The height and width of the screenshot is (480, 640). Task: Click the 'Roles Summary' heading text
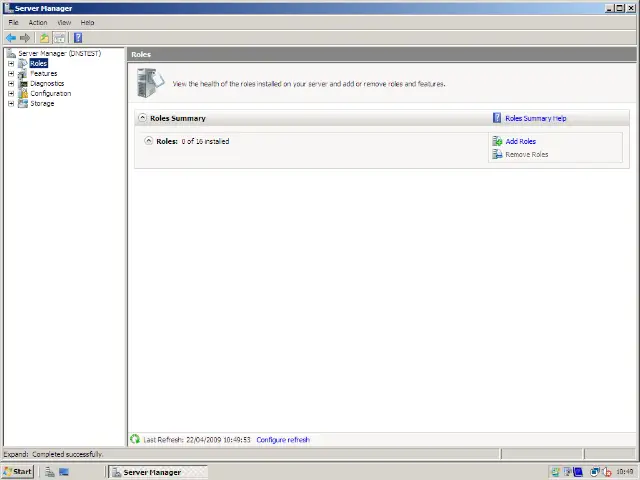[178, 118]
